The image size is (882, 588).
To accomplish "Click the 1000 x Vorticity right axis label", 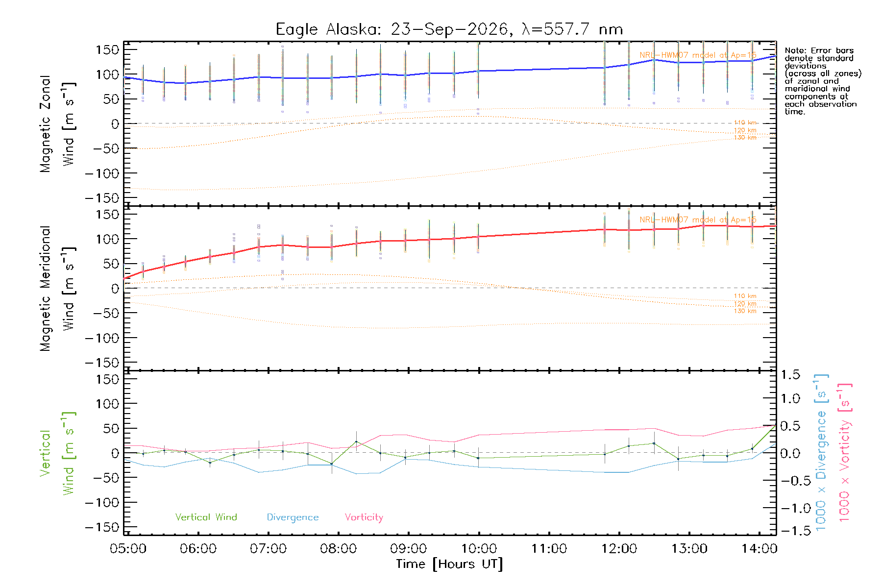I will 845,452.
